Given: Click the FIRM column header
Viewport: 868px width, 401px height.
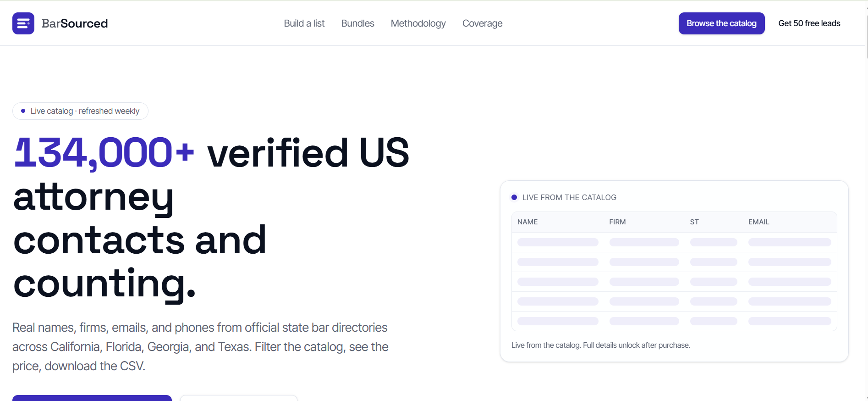Looking at the screenshot, I should point(617,222).
